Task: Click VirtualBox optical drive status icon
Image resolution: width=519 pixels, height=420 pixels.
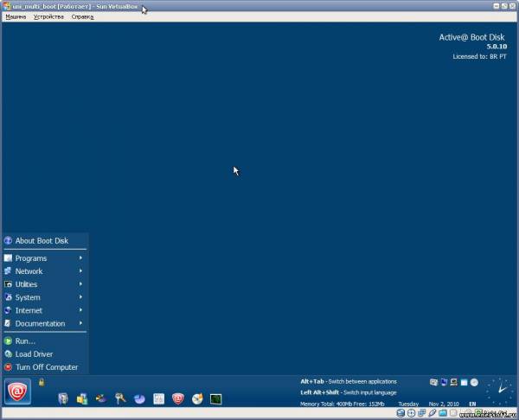Action: pos(412,413)
